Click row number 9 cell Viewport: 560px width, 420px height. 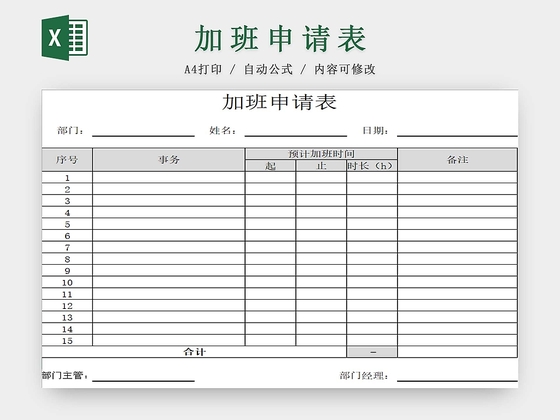[67, 271]
